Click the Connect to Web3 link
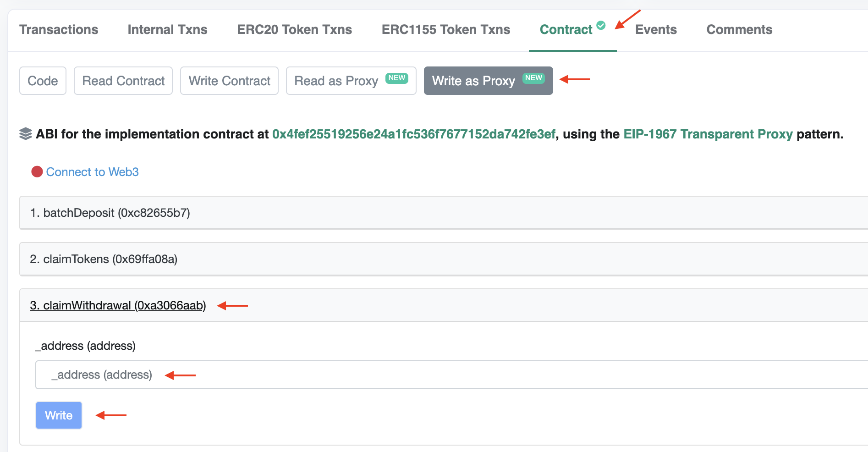Viewport: 868px width, 452px height. pyautogui.click(x=92, y=172)
